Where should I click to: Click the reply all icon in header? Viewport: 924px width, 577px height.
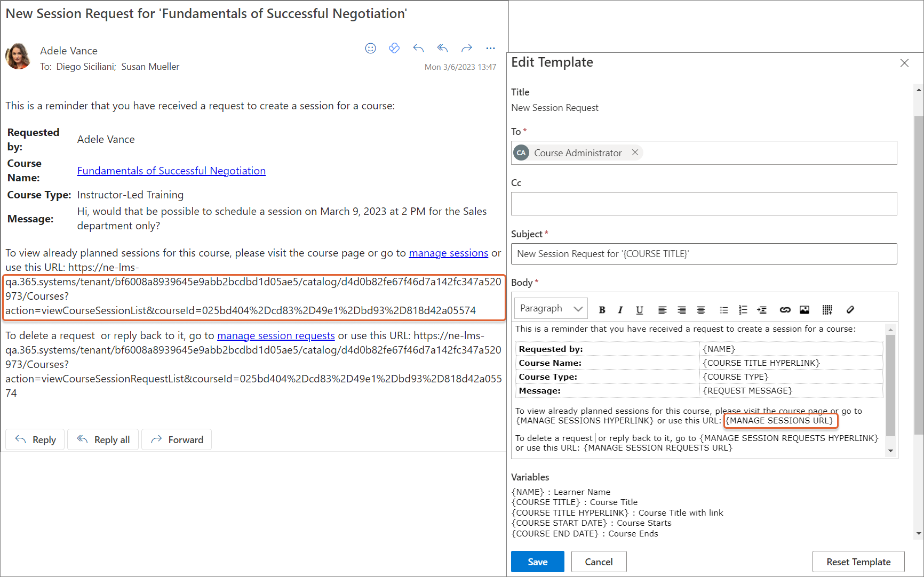pyautogui.click(x=442, y=49)
